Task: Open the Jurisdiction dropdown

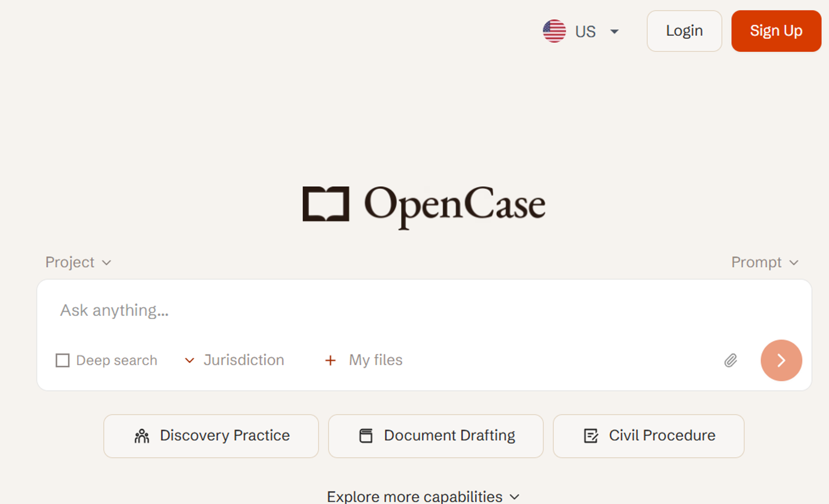Action: click(x=234, y=360)
